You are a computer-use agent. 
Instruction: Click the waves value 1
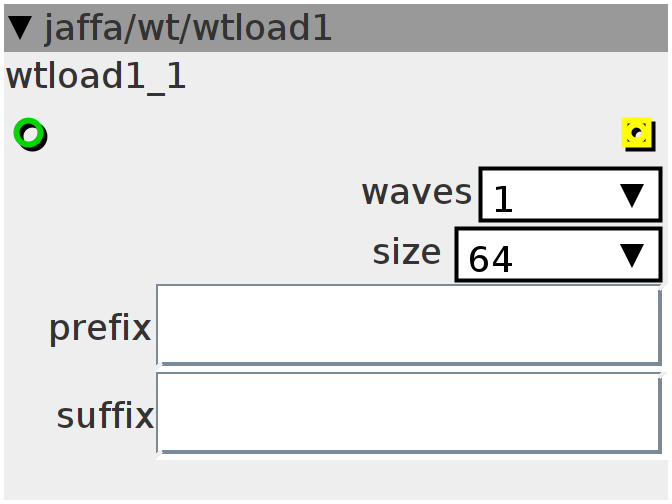(503, 199)
